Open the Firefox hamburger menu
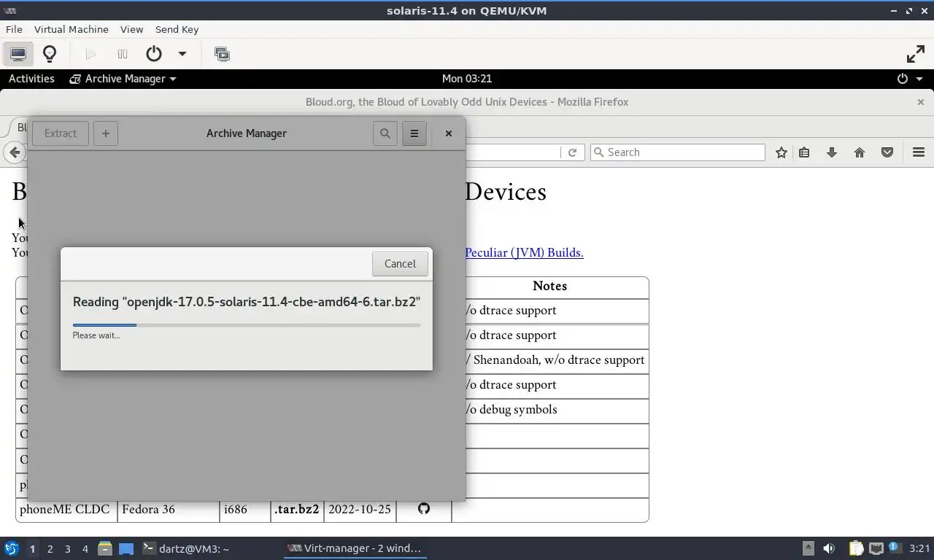934x560 pixels. [919, 152]
